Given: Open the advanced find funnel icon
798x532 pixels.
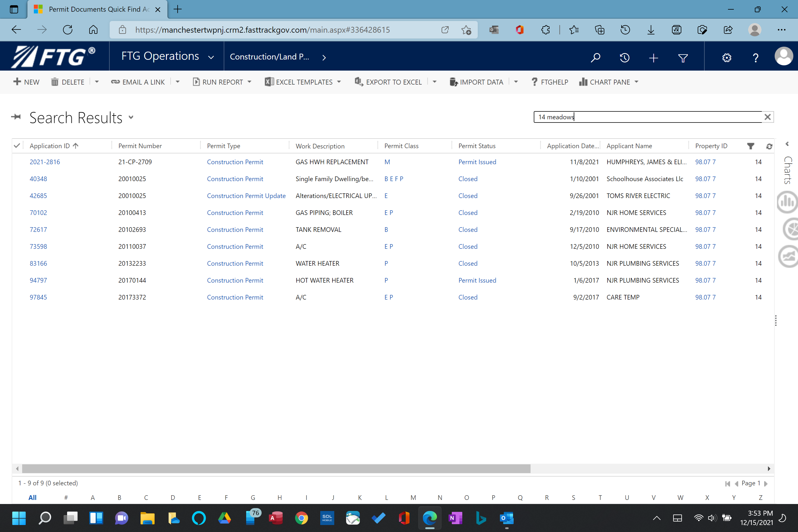Looking at the screenshot, I should tap(682, 58).
